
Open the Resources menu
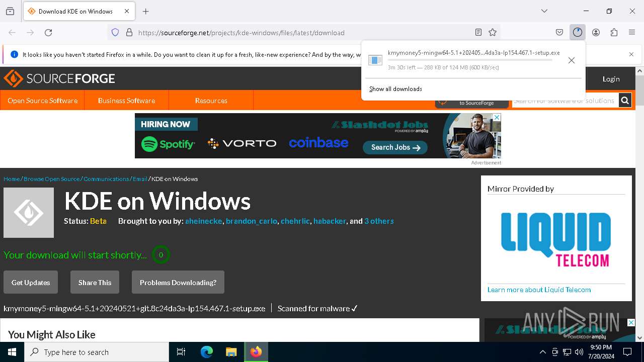tap(211, 101)
